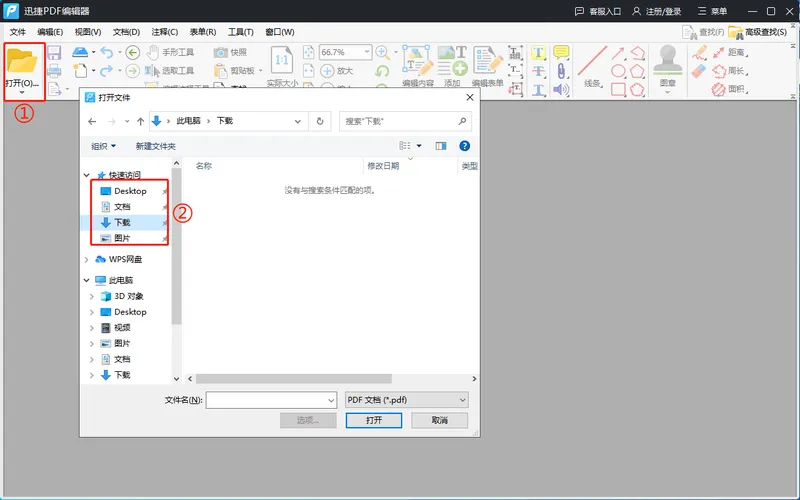Select the Arrow drawing tool
Screen dimensions: 800x500
pos(618,53)
